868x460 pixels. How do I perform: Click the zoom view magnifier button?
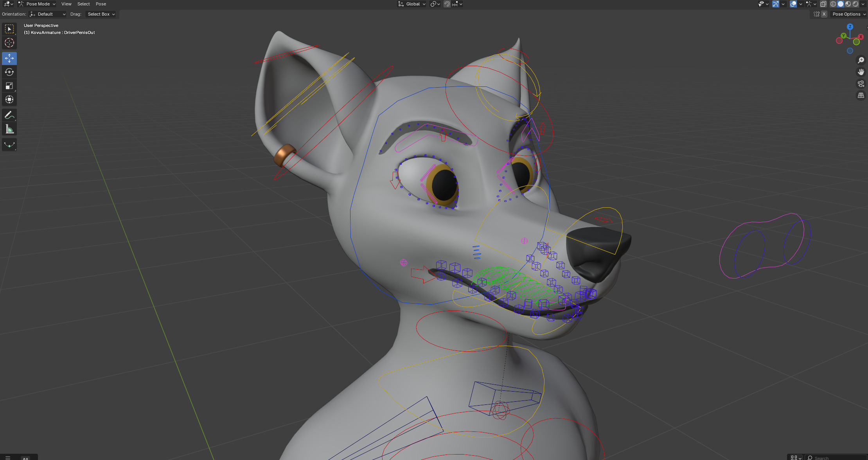[x=861, y=60]
